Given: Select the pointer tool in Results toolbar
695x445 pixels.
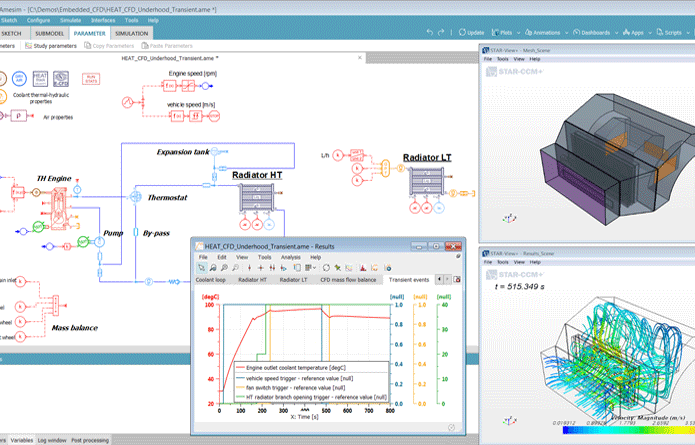Looking at the screenshot, I should tap(202, 268).
